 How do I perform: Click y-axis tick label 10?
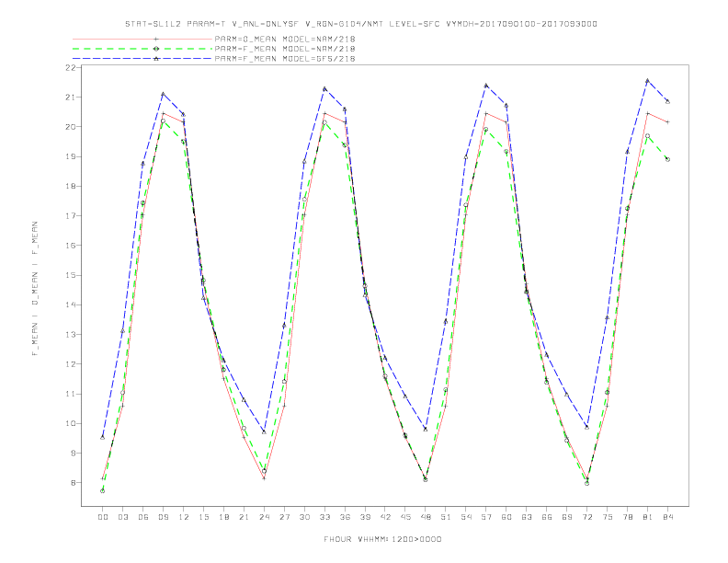[x=70, y=424]
